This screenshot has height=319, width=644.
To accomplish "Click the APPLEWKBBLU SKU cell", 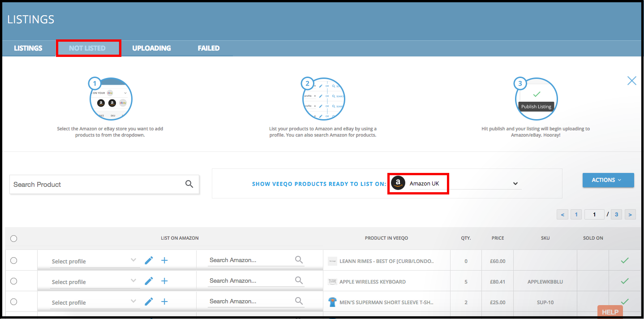I will pos(545,282).
